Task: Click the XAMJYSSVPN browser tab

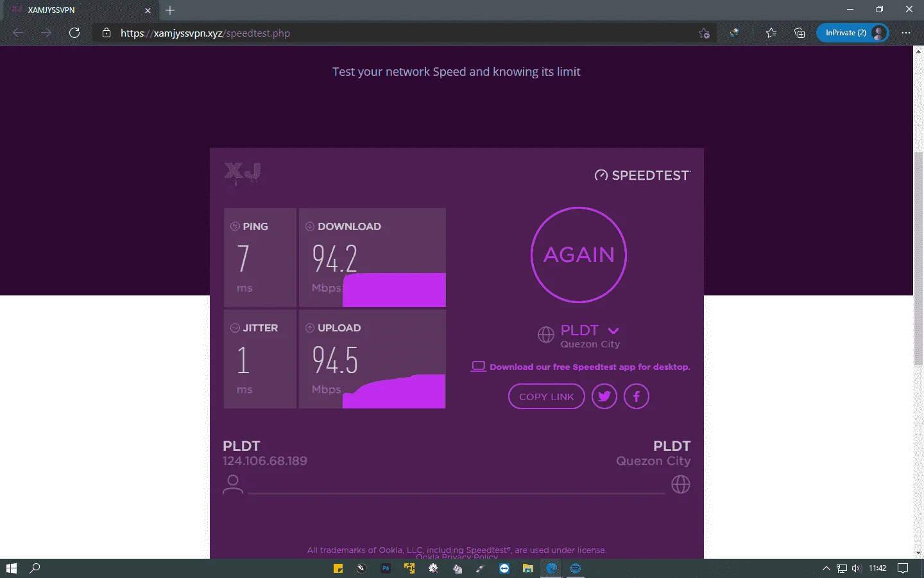Action: (80, 10)
